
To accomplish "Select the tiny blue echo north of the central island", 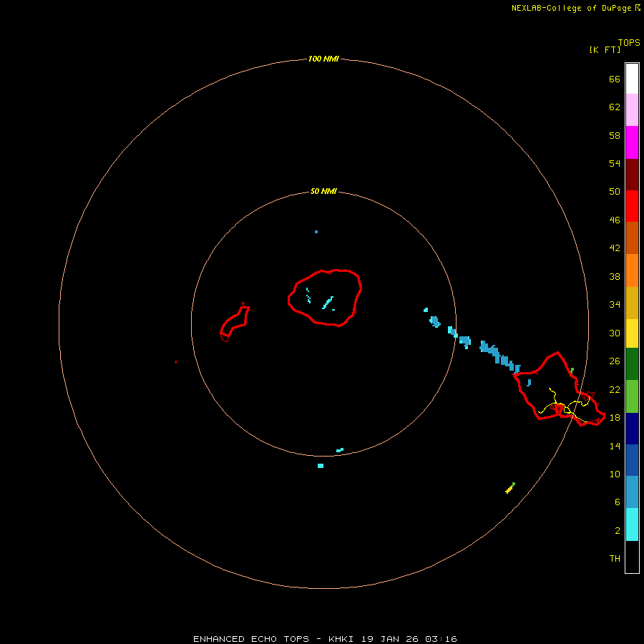I will (x=316, y=232).
